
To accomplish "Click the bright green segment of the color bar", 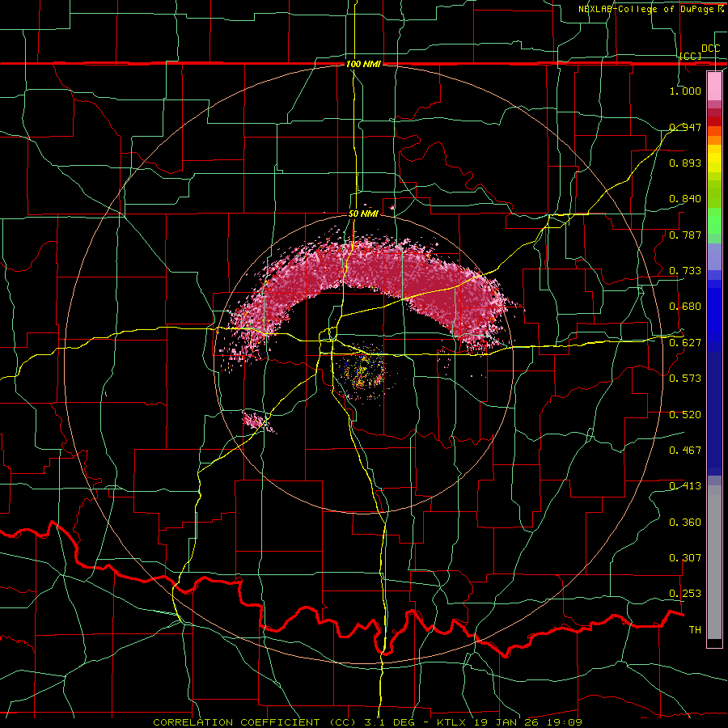I will click(x=714, y=221).
